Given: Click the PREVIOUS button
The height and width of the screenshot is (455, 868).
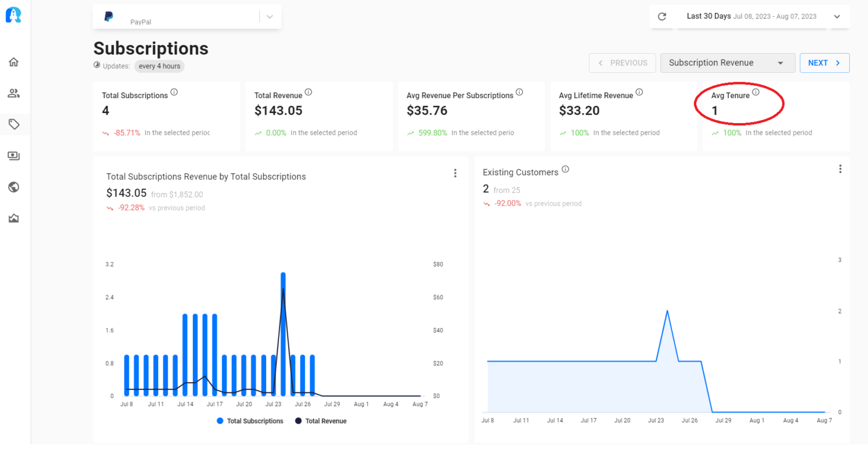Looking at the screenshot, I should pos(622,63).
